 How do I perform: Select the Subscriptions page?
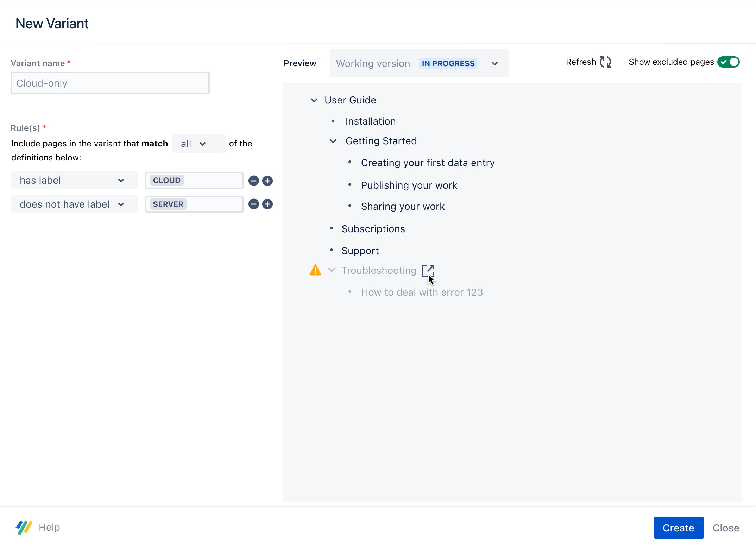373,229
